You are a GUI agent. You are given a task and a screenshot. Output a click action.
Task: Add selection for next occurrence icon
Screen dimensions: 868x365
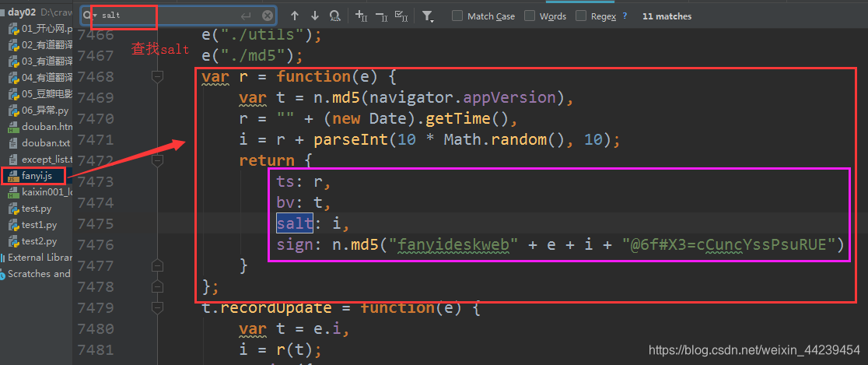coord(361,16)
